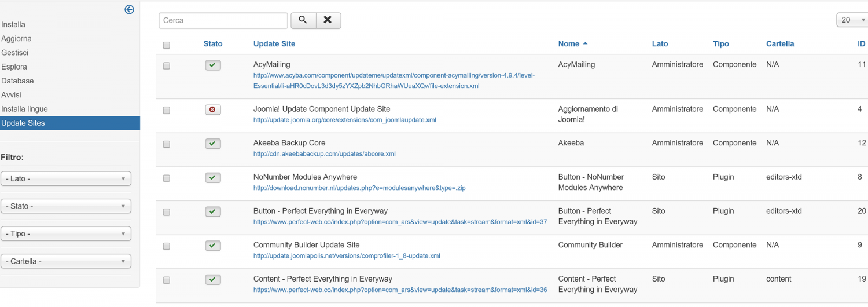Select the NoNumber Modules Anywhere row checkbox
This screenshot has height=307, width=868.
coord(167,178)
